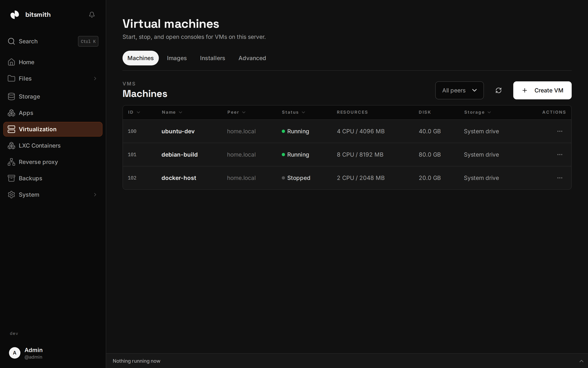Open Reverse proxy page

[x=53, y=162]
